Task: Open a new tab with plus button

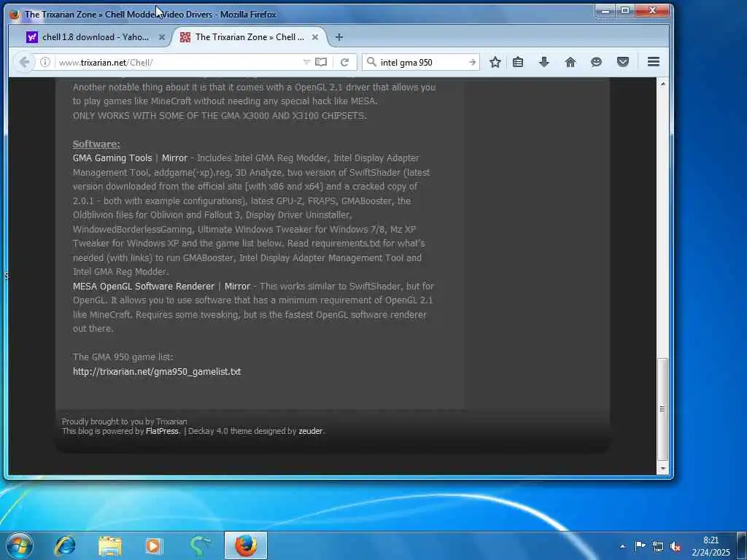Action: [338, 37]
